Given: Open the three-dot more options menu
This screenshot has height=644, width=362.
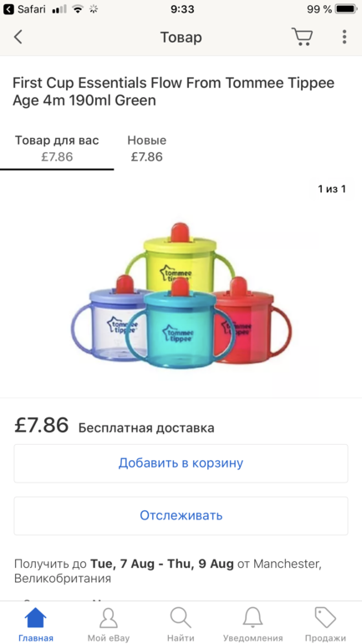Looking at the screenshot, I should [344, 37].
